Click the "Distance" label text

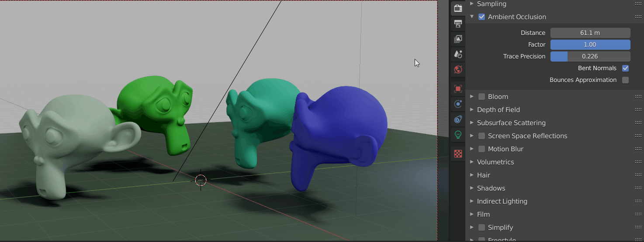tap(533, 33)
